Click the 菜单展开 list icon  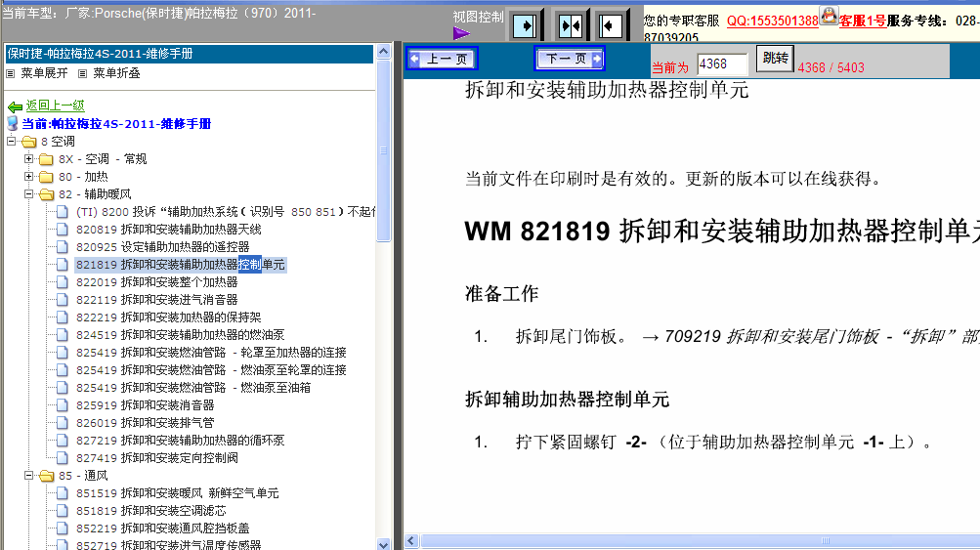click(10, 73)
